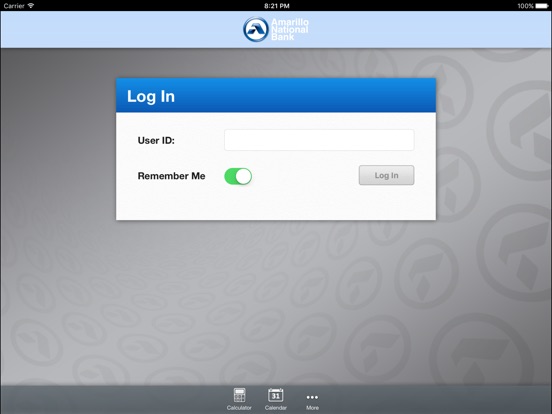Viewport: 552px width, 414px height.
Task: Tap the three-dot More icon
Action: pyautogui.click(x=312, y=397)
